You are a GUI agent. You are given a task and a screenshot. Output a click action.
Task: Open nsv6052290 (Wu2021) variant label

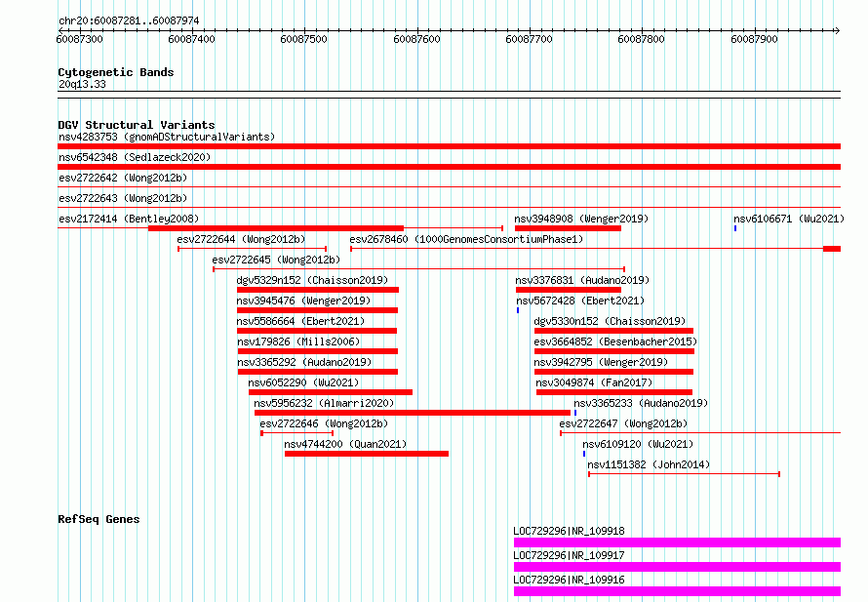point(303,382)
